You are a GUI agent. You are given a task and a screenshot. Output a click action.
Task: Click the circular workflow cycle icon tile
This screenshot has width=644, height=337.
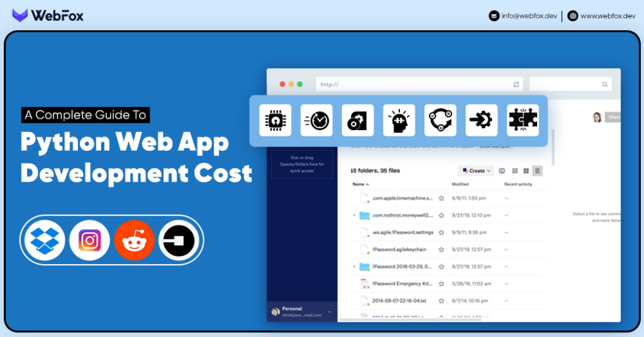pyautogui.click(x=440, y=120)
